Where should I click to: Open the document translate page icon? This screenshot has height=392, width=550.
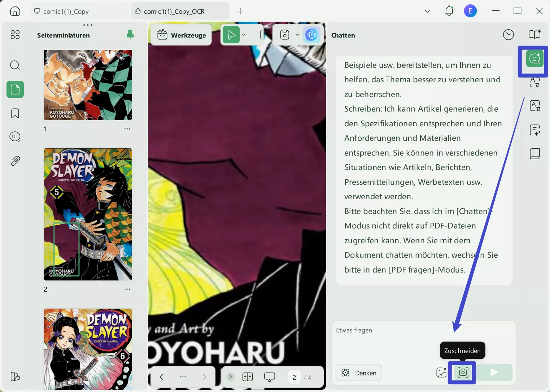pyautogui.click(x=535, y=106)
